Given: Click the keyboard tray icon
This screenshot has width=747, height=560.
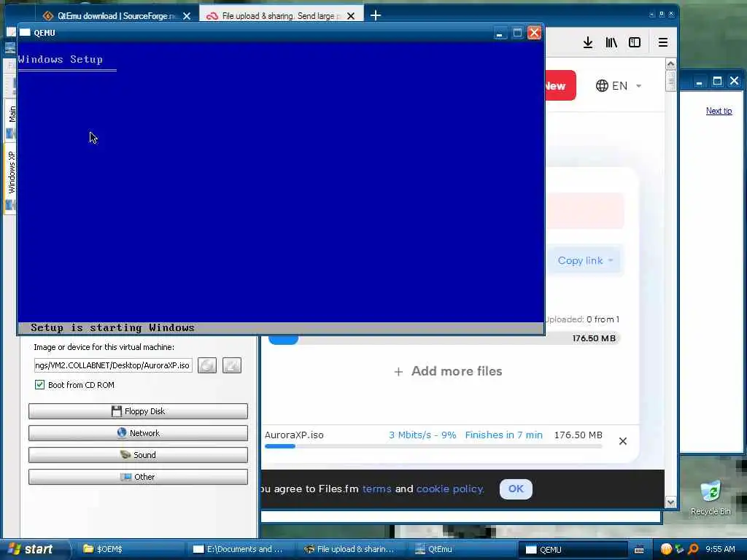Looking at the screenshot, I should tap(639, 550).
